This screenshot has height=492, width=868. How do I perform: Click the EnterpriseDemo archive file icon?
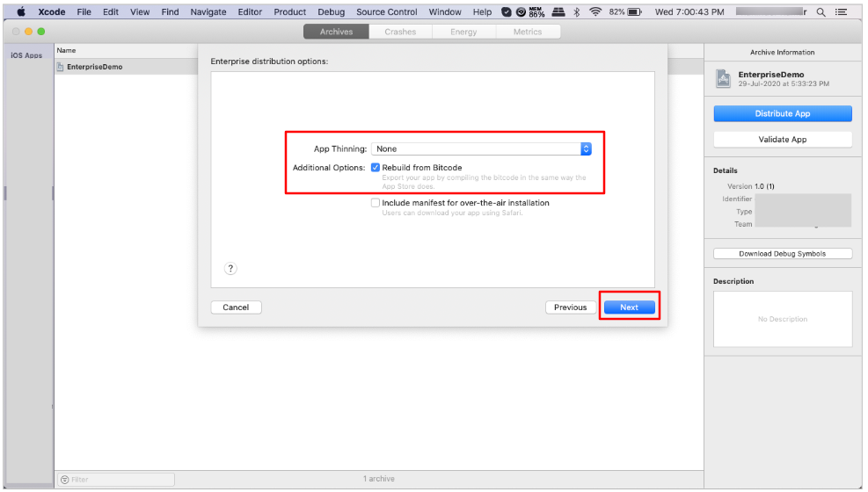pos(60,67)
